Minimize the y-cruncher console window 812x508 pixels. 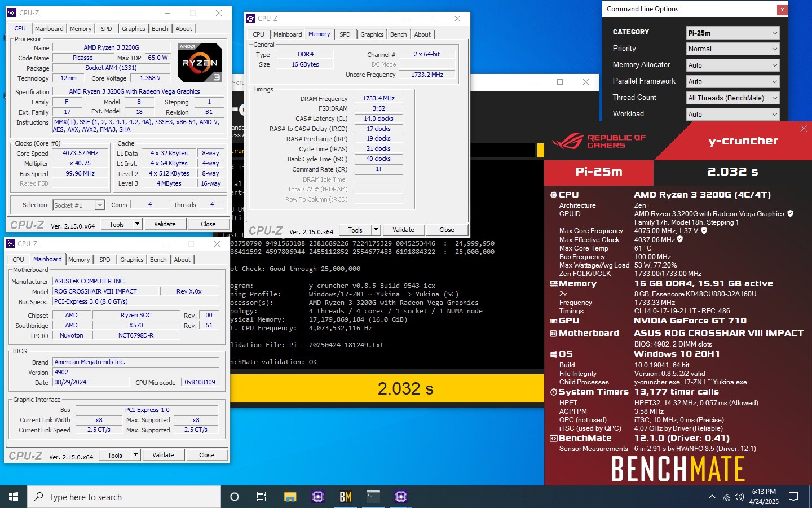(534, 82)
